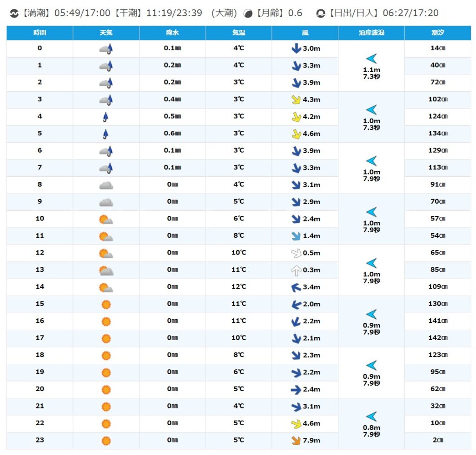Click the 気温 column header
Screen dimensions: 476x455
[x=239, y=33]
